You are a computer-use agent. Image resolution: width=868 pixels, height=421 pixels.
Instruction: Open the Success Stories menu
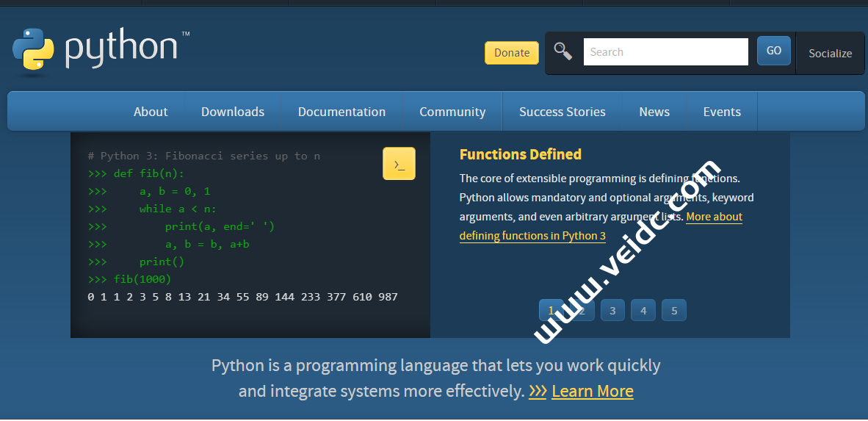click(563, 112)
